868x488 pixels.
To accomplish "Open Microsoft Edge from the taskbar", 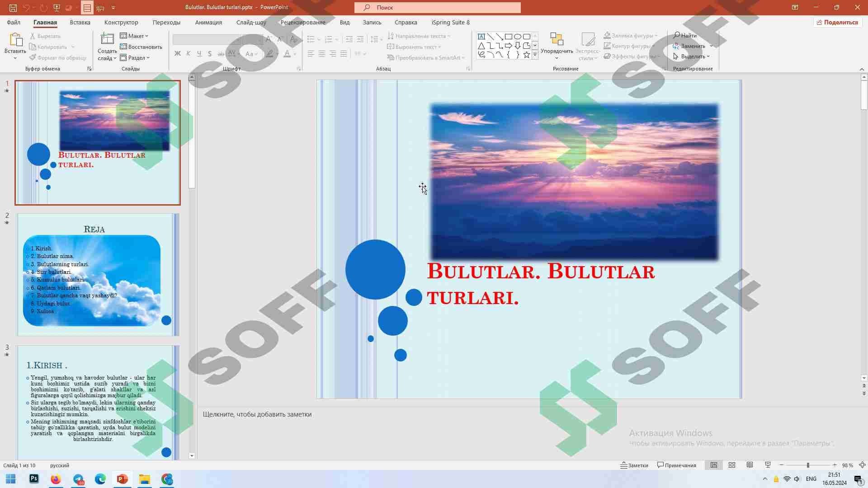I will pyautogui.click(x=100, y=479).
